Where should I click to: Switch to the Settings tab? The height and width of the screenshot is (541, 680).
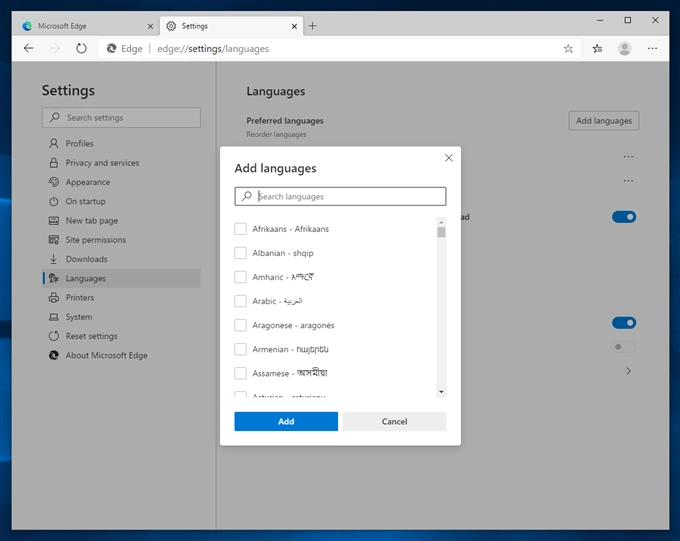pos(232,26)
